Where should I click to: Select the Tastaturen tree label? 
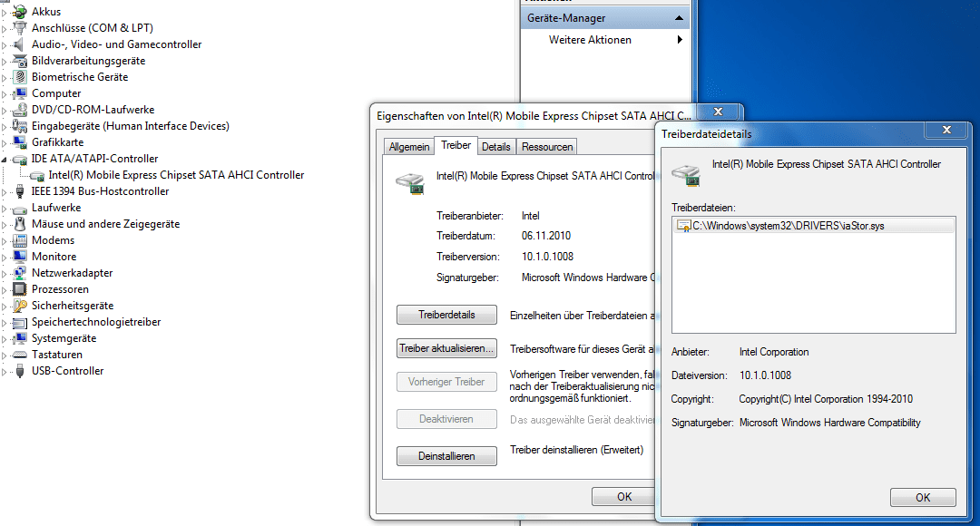click(x=57, y=355)
